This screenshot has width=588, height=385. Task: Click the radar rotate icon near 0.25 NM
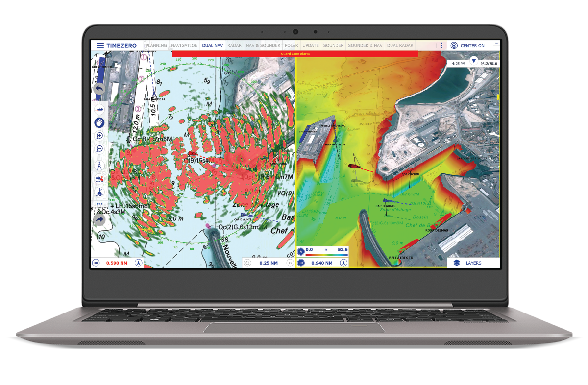point(247,263)
